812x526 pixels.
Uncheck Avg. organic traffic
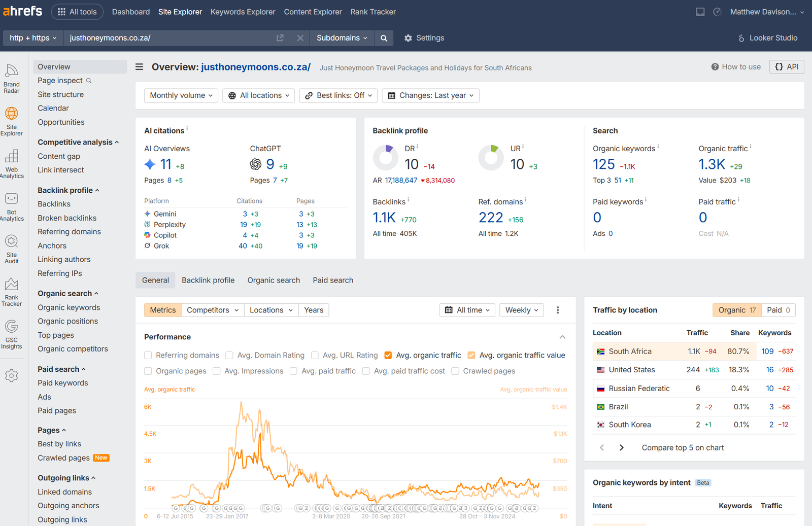tap(388, 355)
